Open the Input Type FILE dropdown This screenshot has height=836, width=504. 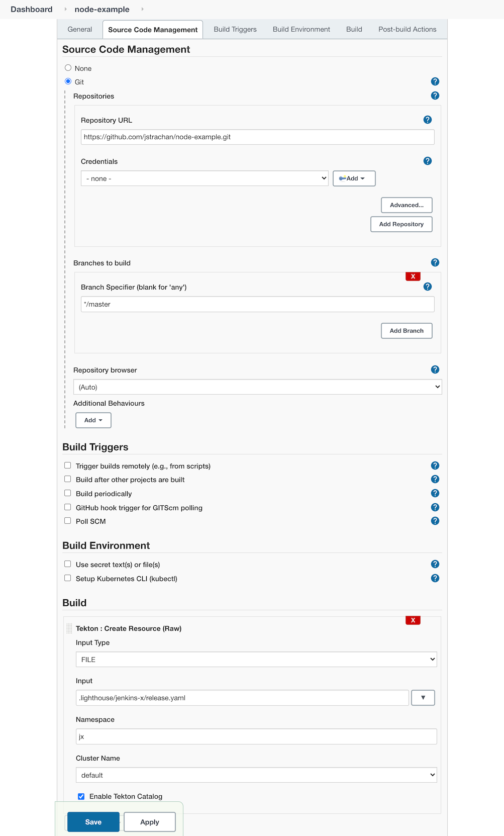pyautogui.click(x=256, y=660)
